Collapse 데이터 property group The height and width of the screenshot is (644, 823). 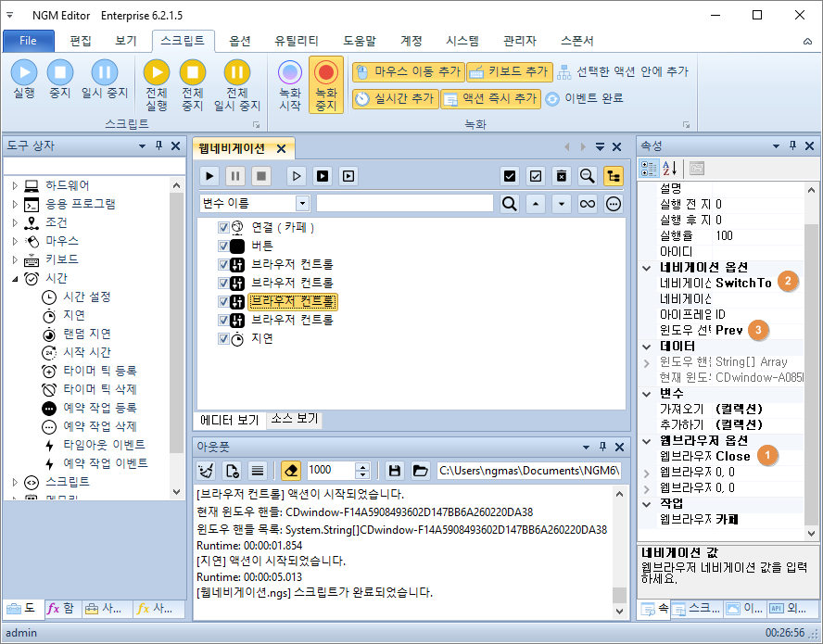647,347
